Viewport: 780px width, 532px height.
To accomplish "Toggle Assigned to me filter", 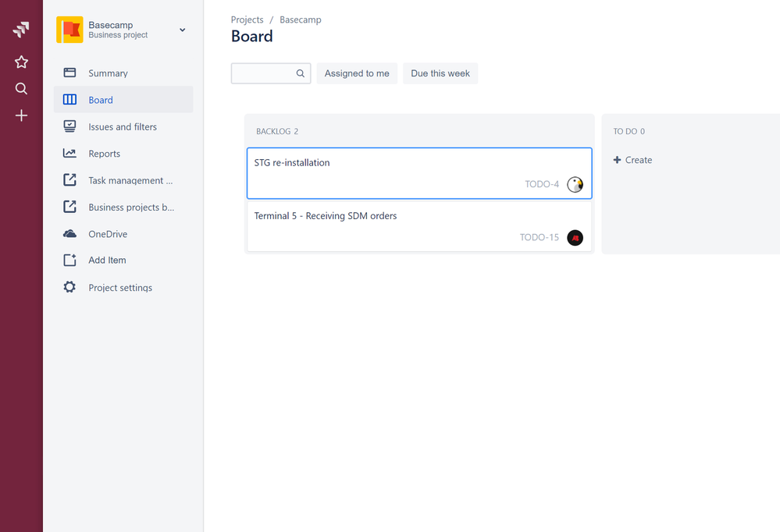I will (357, 73).
